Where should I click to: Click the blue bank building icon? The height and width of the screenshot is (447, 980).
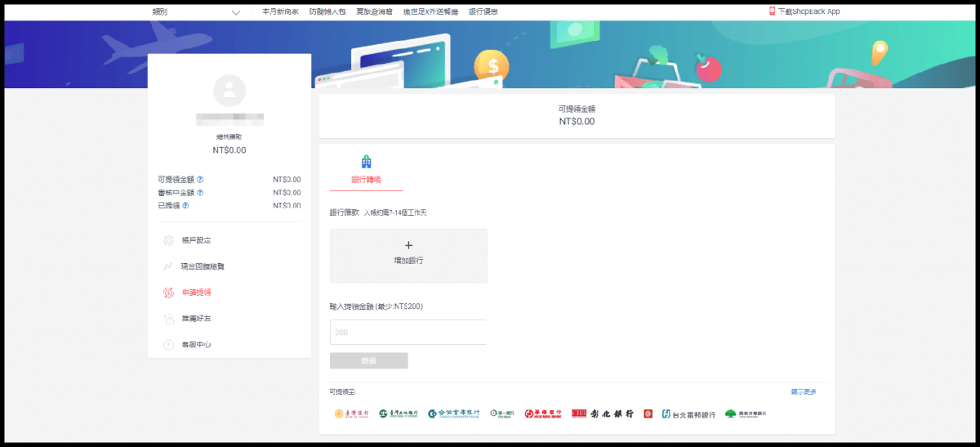(x=366, y=162)
